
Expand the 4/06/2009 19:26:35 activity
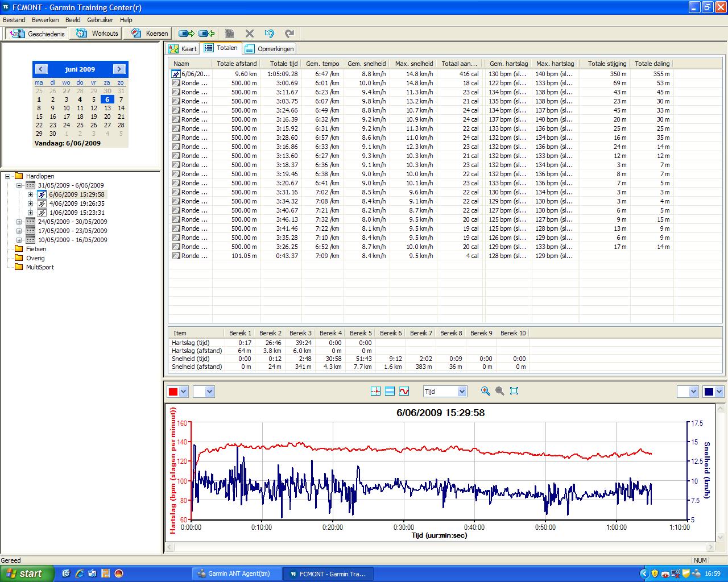(30, 203)
